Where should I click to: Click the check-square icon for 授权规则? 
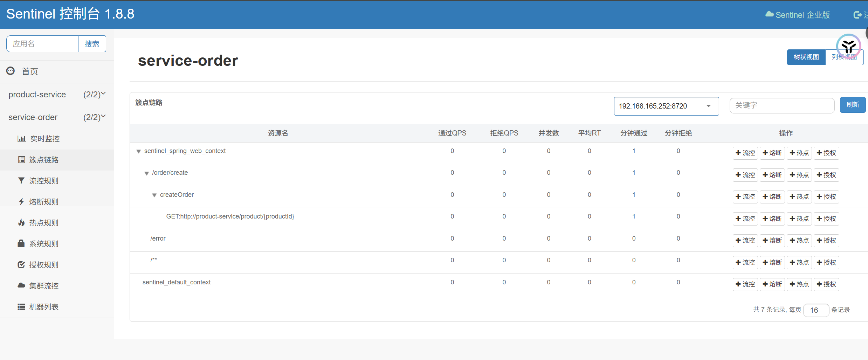pos(21,265)
